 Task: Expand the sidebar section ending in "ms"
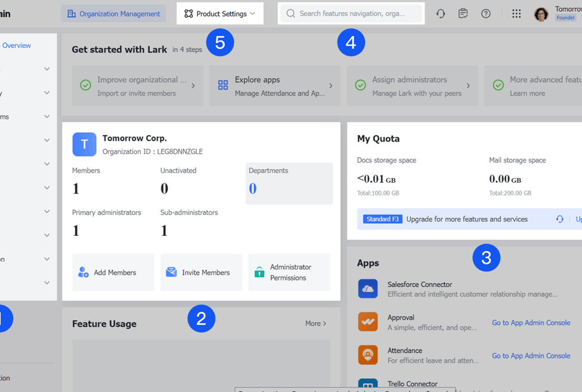click(47, 116)
